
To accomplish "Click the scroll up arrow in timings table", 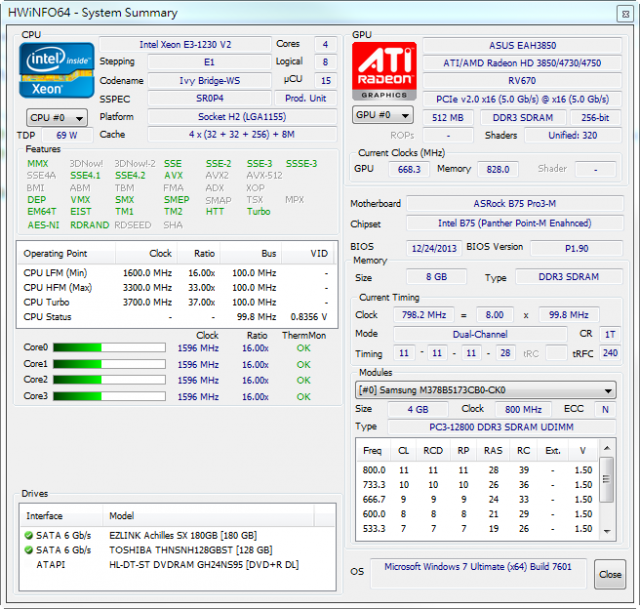I will [x=607, y=448].
